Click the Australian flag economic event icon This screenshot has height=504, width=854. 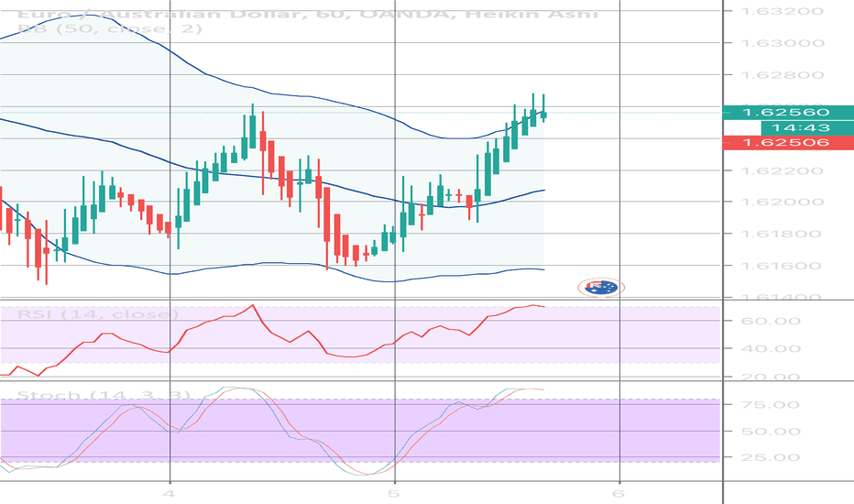[600, 287]
